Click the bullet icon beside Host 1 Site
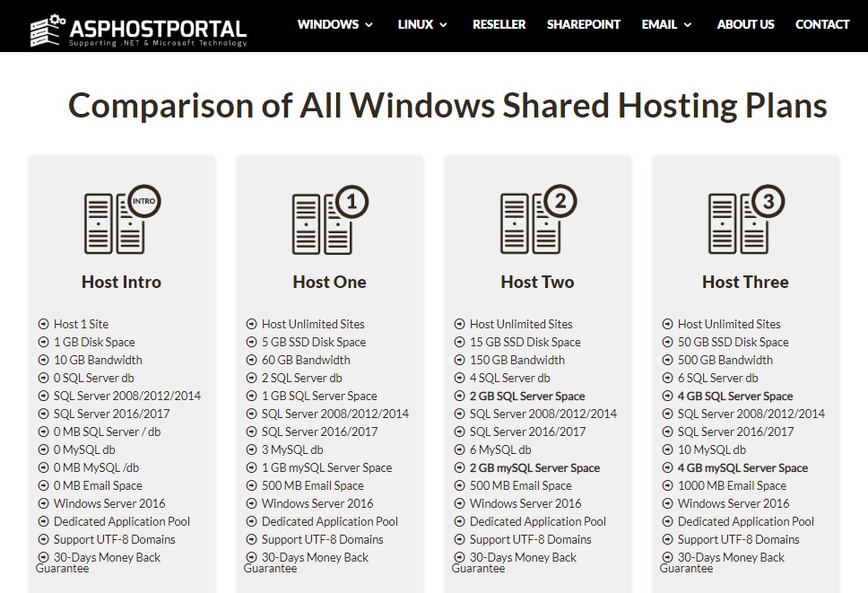 point(43,324)
